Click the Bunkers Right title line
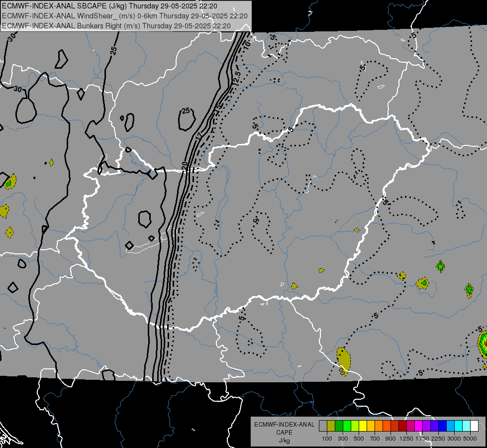 pyautogui.click(x=116, y=26)
